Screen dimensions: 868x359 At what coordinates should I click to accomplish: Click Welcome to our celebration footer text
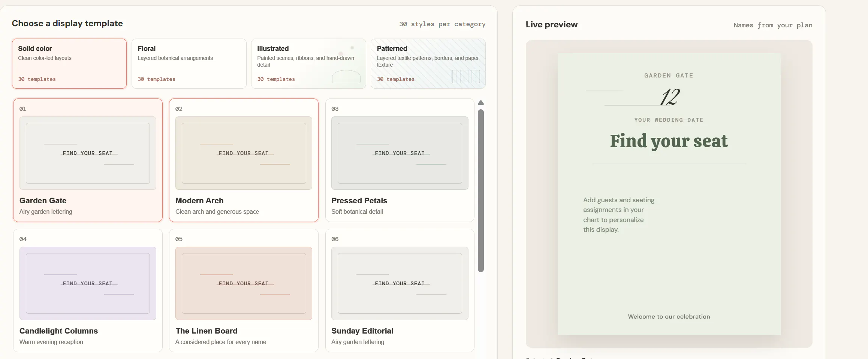click(x=669, y=317)
